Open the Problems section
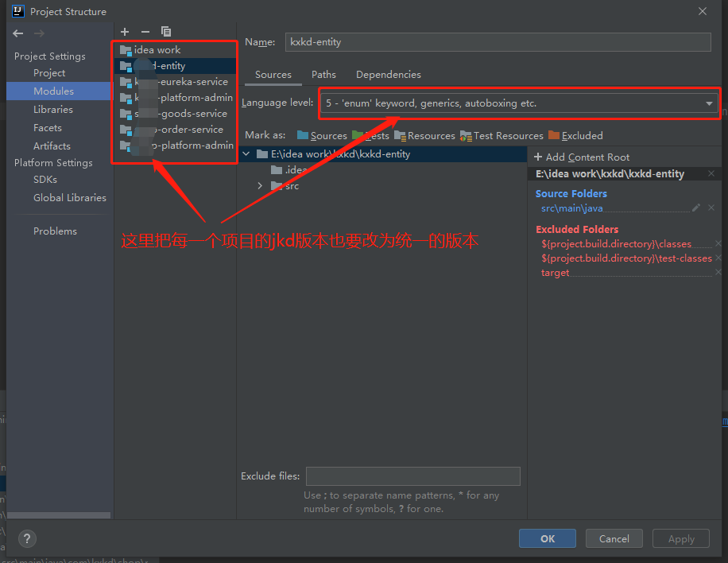This screenshot has width=728, height=563. tap(55, 231)
